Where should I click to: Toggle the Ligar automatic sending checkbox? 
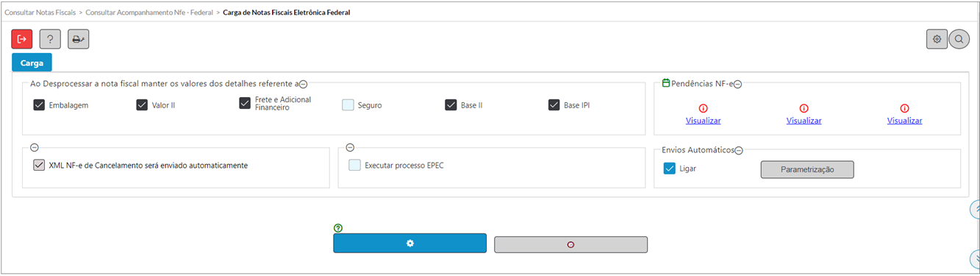tap(669, 169)
